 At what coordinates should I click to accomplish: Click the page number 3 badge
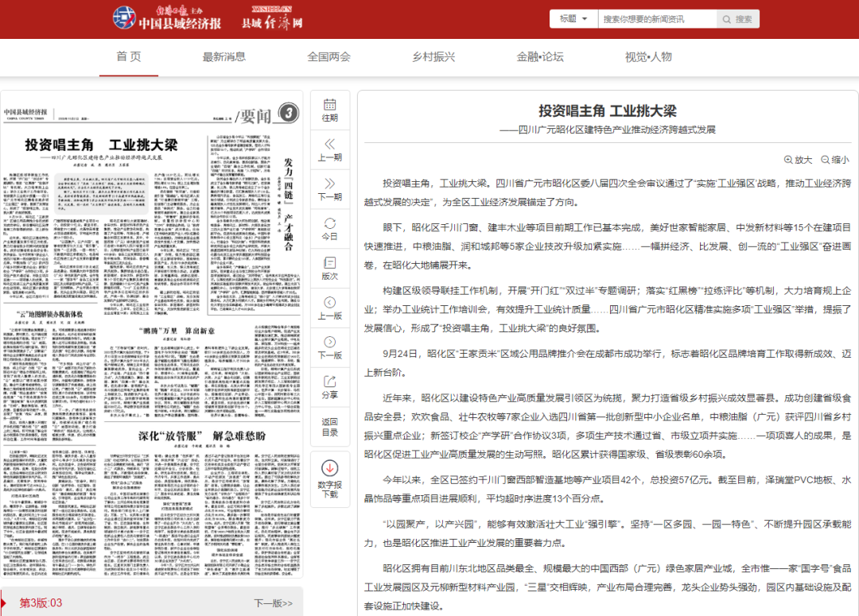pyautogui.click(x=288, y=114)
